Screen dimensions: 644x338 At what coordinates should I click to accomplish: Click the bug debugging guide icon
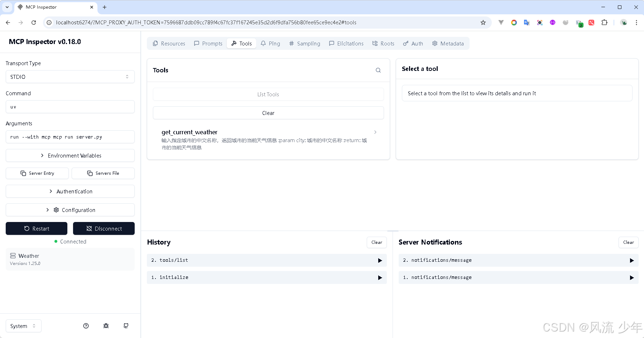106,326
